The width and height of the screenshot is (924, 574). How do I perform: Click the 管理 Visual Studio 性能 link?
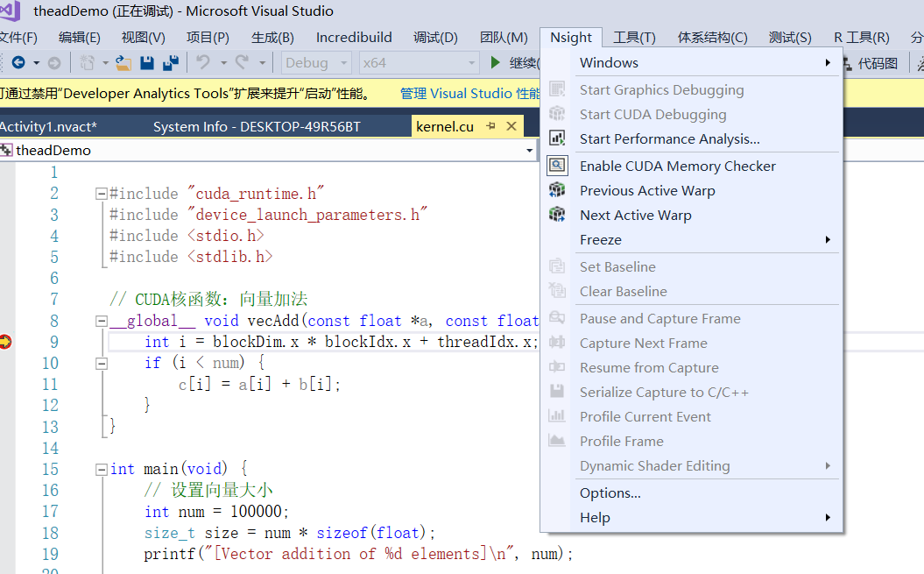click(x=469, y=93)
